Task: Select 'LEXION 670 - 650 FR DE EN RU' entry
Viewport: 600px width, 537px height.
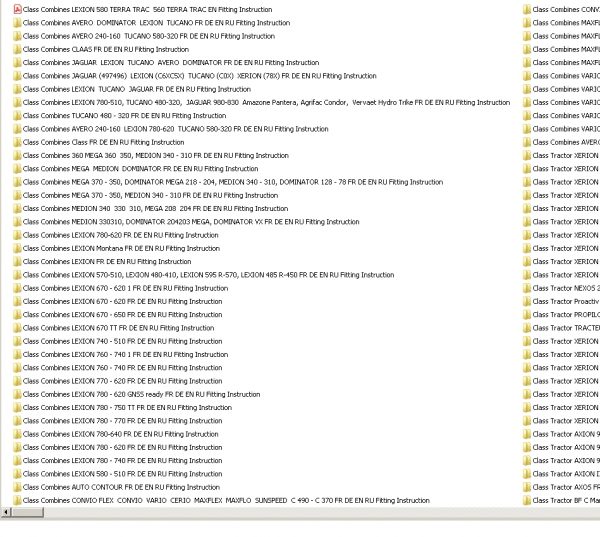Action: coord(122,315)
